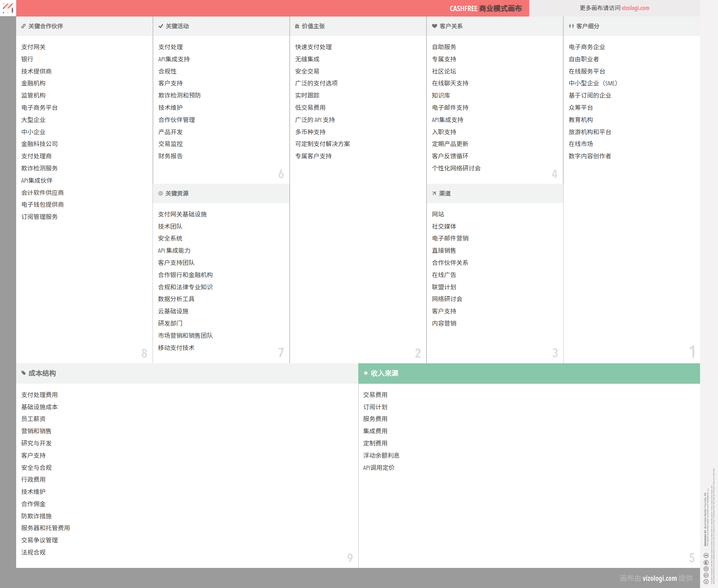The height and width of the screenshot is (588, 718).
Task: Click the globe icon beside 关键资源
Action: 160,193
